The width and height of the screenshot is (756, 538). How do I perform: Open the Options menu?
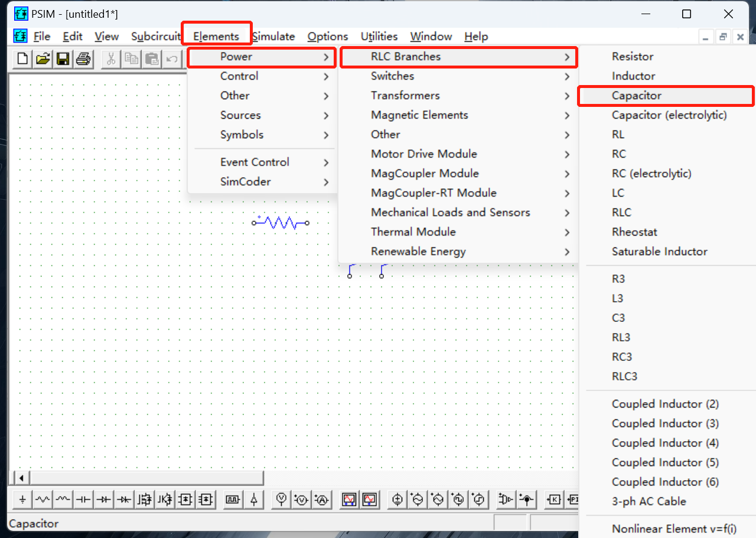tap(328, 37)
